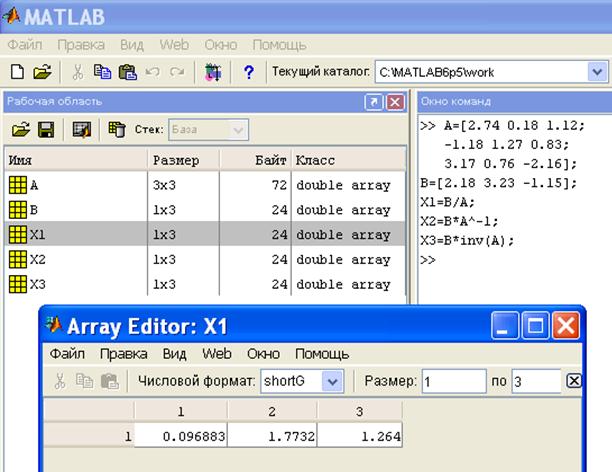Image resolution: width=612 pixels, height=472 pixels.
Task: Delete selected variable with the workspace delete icon
Action: (117, 130)
